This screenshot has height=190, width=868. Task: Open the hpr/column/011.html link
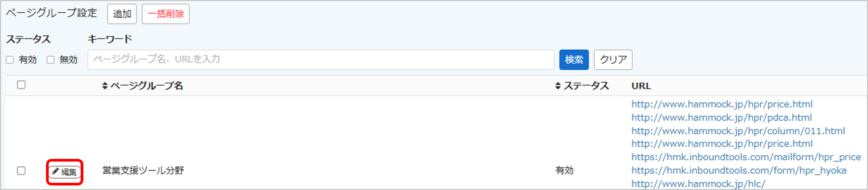pyautogui.click(x=738, y=131)
